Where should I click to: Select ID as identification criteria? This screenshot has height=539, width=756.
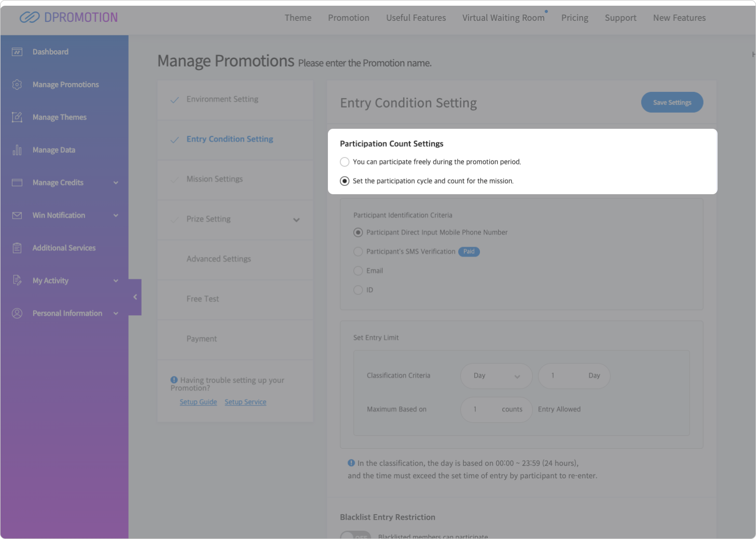[x=358, y=290]
